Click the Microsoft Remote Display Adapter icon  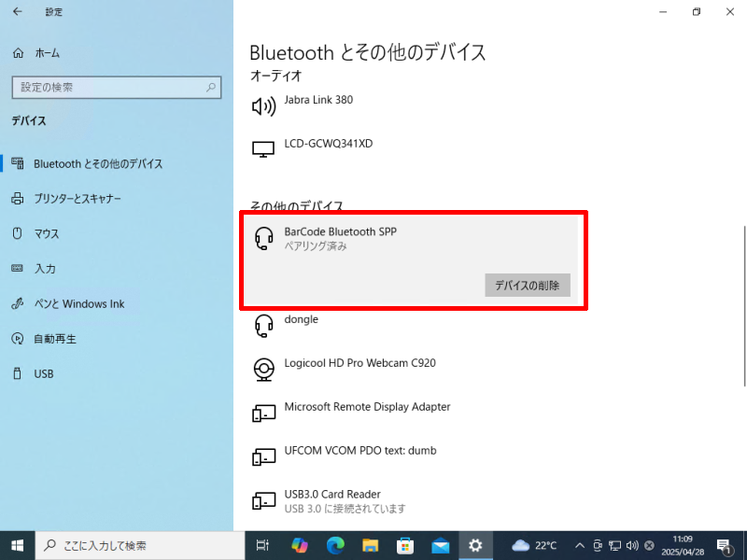[x=264, y=413]
